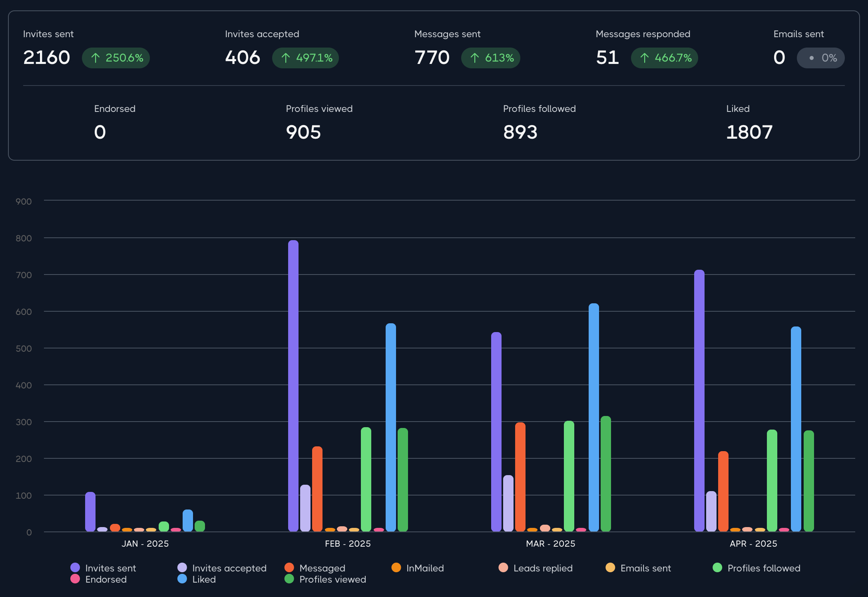
Task: Toggle Profiles followed in the legend
Action: (757, 568)
